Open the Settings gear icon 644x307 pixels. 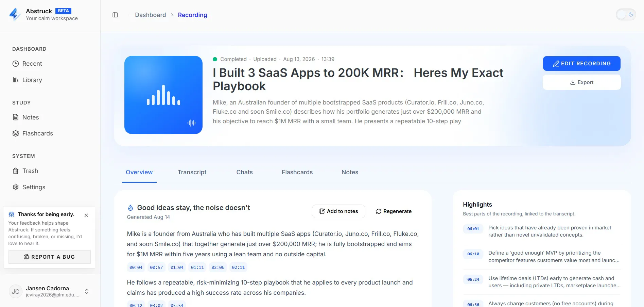point(16,187)
